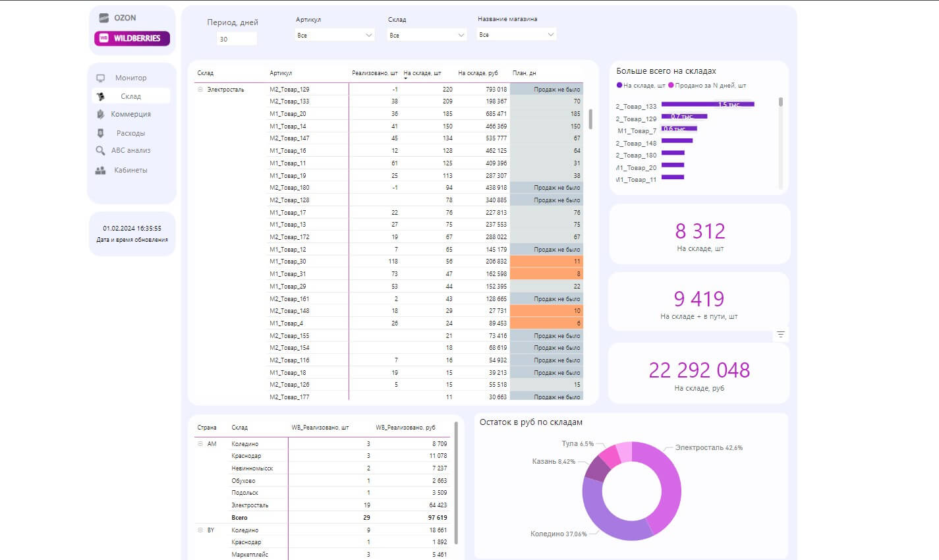
Task: Collapse the Электросталь warehouse group
Action: (200, 90)
